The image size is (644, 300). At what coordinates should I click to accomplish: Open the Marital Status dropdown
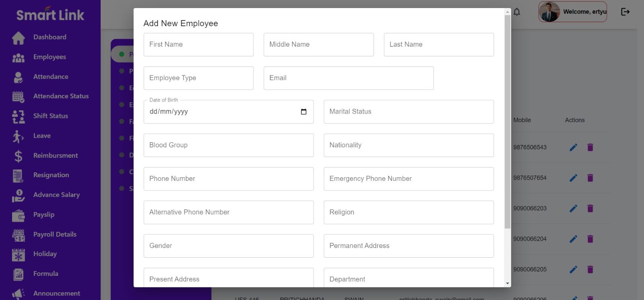[x=409, y=112]
